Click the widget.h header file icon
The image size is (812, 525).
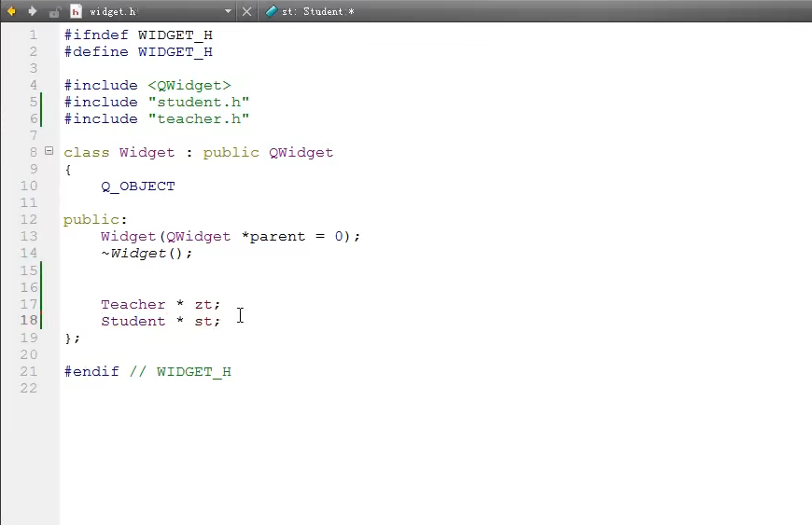tap(76, 11)
